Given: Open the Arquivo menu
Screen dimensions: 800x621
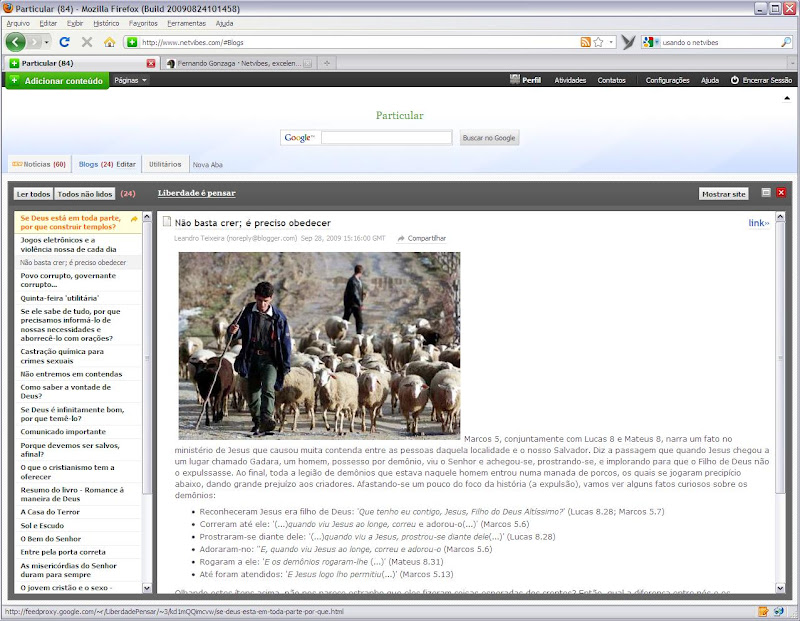Looking at the screenshot, I should (x=18, y=23).
